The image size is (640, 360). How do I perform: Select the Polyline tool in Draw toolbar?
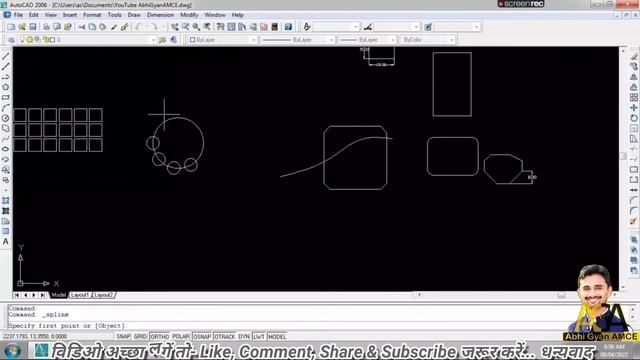[x=6, y=77]
